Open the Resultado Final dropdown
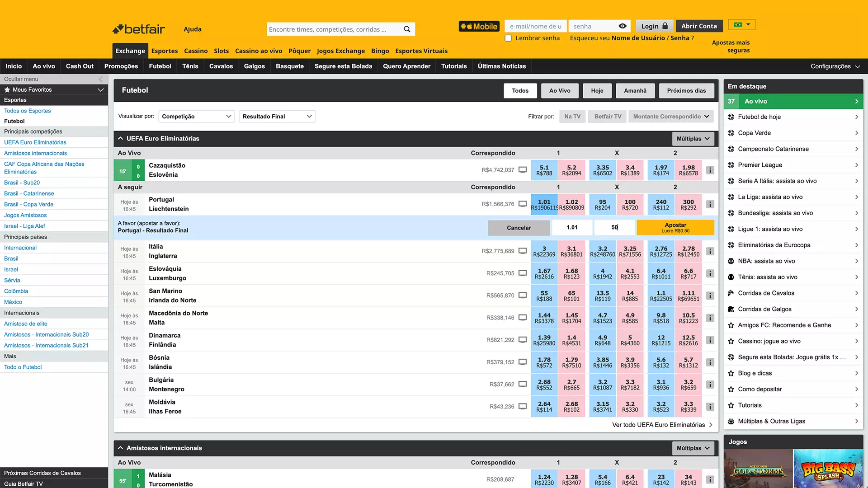Viewport: 868px width, 488px height. point(277,117)
